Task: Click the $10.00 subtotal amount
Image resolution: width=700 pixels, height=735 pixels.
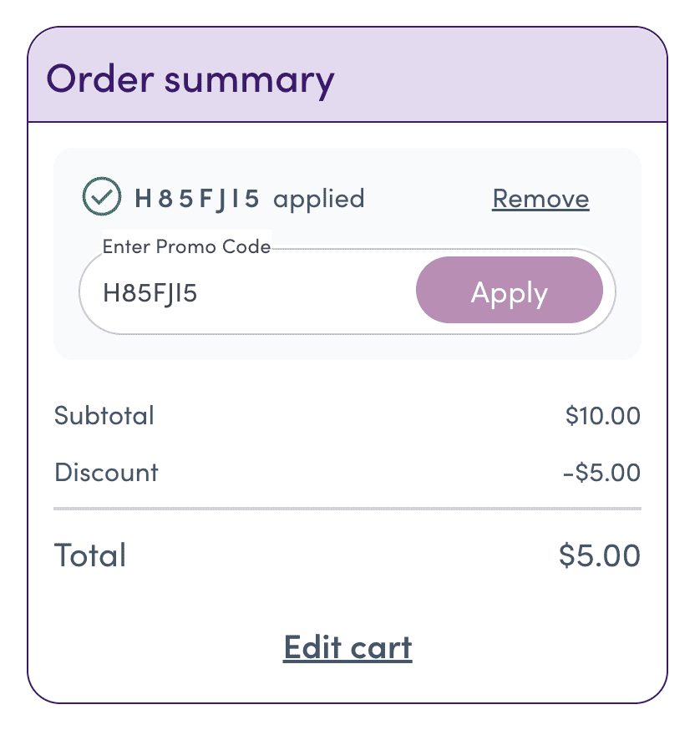Action: (x=600, y=416)
